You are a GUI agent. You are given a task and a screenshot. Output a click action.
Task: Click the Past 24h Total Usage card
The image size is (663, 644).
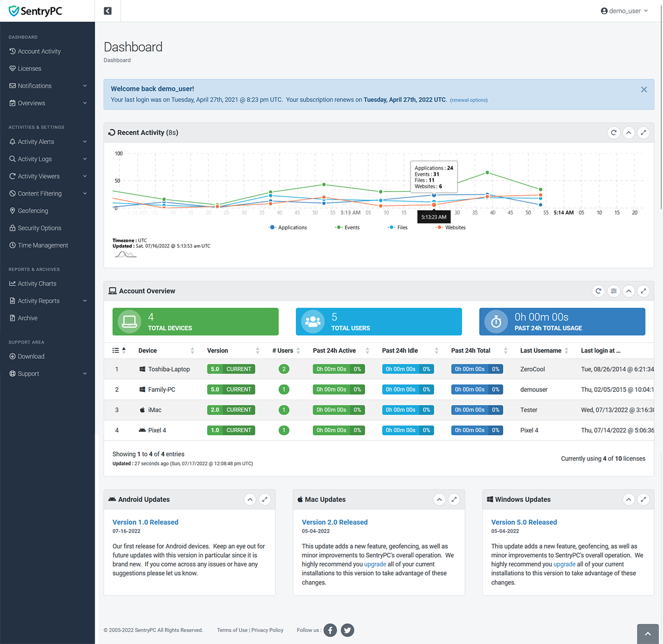click(x=562, y=321)
